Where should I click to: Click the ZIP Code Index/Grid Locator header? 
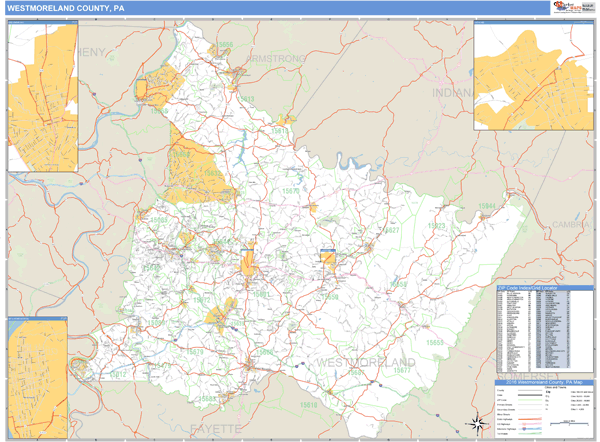tap(545, 288)
